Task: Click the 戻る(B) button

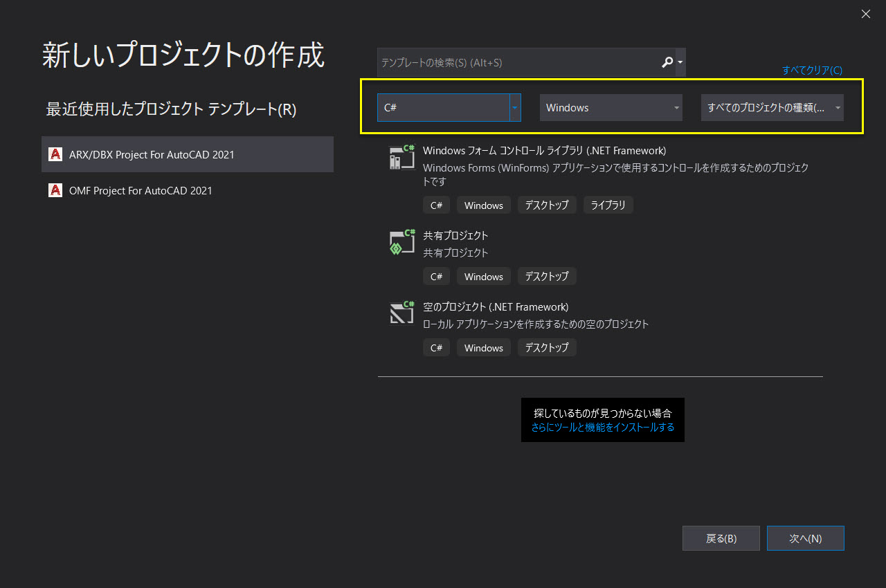Action: [721, 538]
